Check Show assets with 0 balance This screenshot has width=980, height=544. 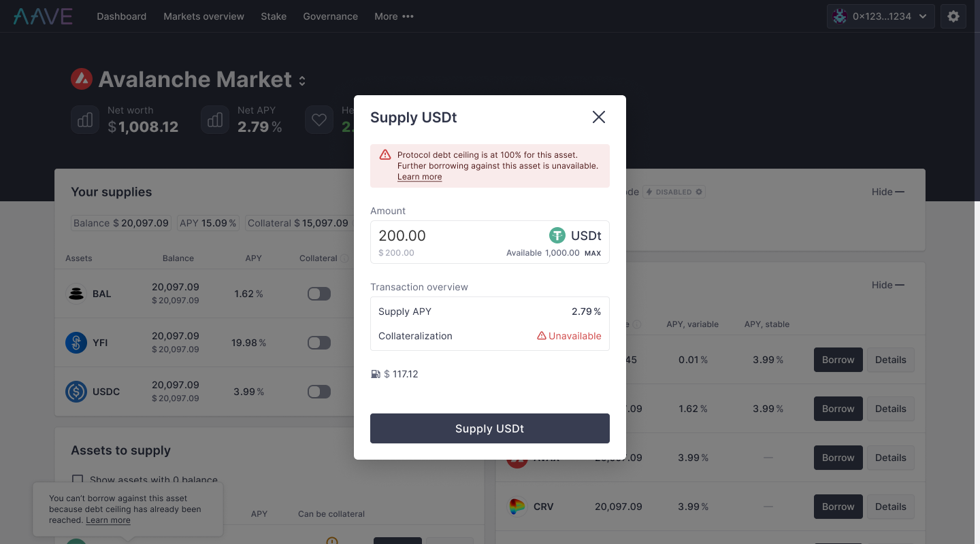pyautogui.click(x=78, y=479)
